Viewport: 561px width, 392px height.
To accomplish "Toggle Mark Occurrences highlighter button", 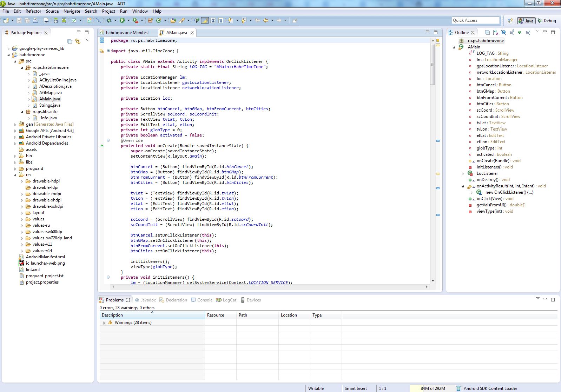I will pyautogui.click(x=205, y=20).
